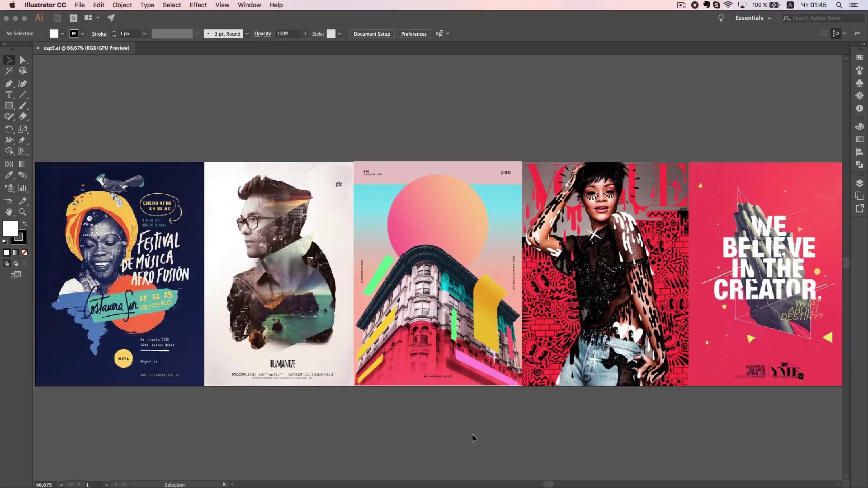The width and height of the screenshot is (868, 488).
Task: Click the Preferences button
Action: coord(414,34)
